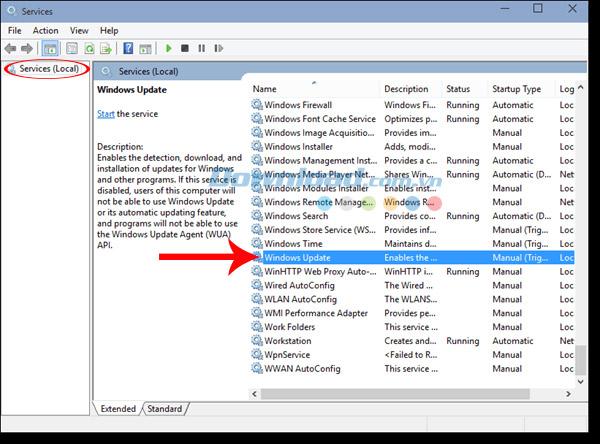Viewport: 600px width, 444px height.
Task: Select Services (Local) in the console tree
Action: (49, 69)
